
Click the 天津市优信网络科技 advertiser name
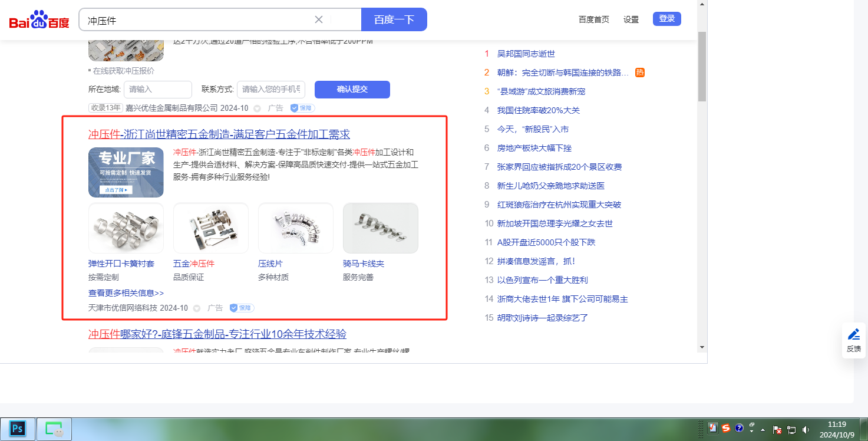tap(123, 308)
